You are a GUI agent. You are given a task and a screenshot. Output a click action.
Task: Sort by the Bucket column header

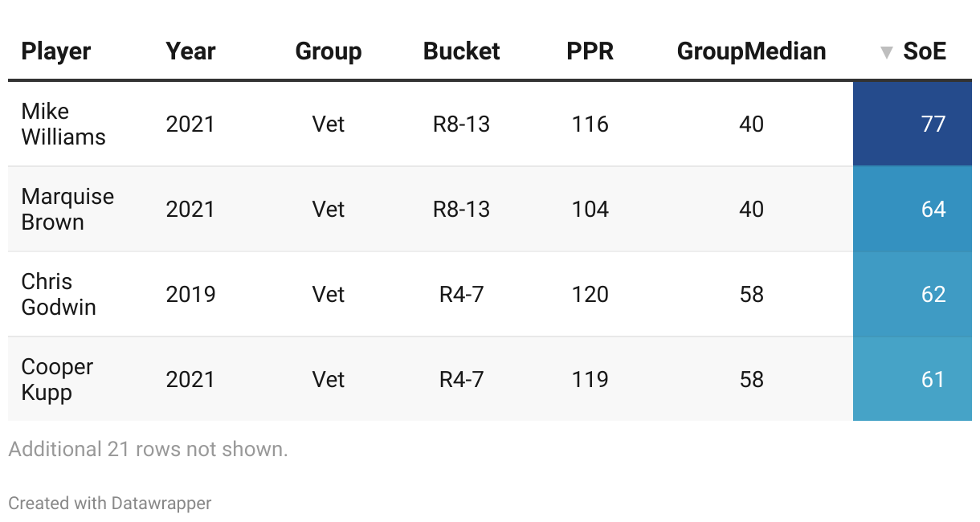tap(461, 51)
